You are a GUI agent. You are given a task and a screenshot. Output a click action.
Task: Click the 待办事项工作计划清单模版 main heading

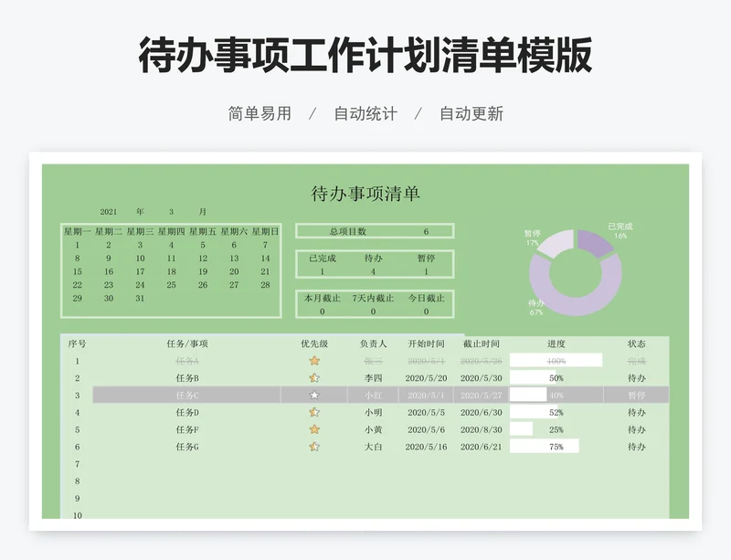pos(365,55)
